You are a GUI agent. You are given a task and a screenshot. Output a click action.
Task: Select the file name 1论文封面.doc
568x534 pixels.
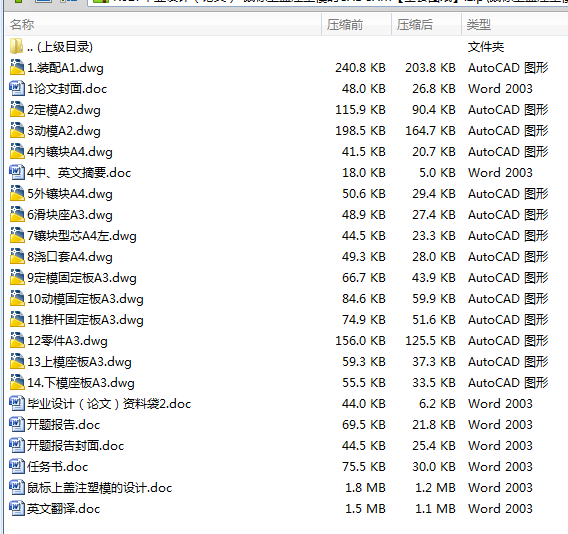click(67, 89)
